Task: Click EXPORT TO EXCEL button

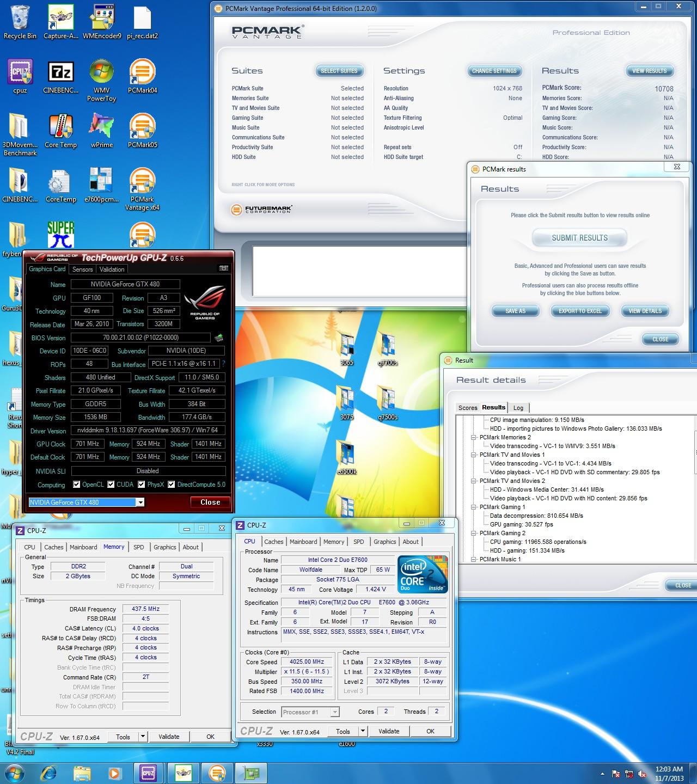Action: [x=580, y=311]
